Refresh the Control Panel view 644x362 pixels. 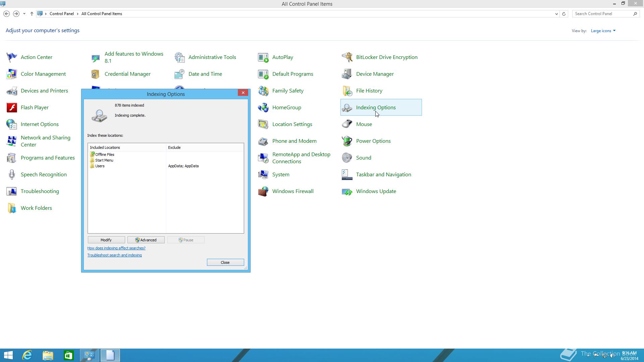[564, 14]
